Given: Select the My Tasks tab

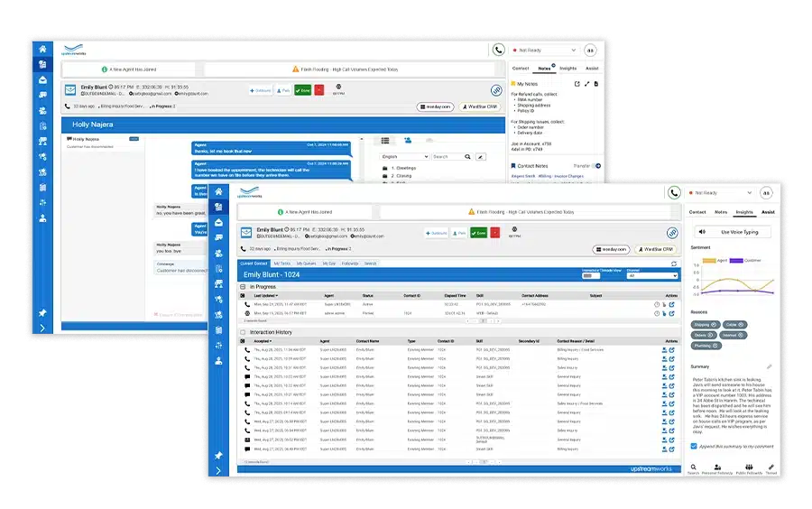Looking at the screenshot, I should pyautogui.click(x=281, y=264).
